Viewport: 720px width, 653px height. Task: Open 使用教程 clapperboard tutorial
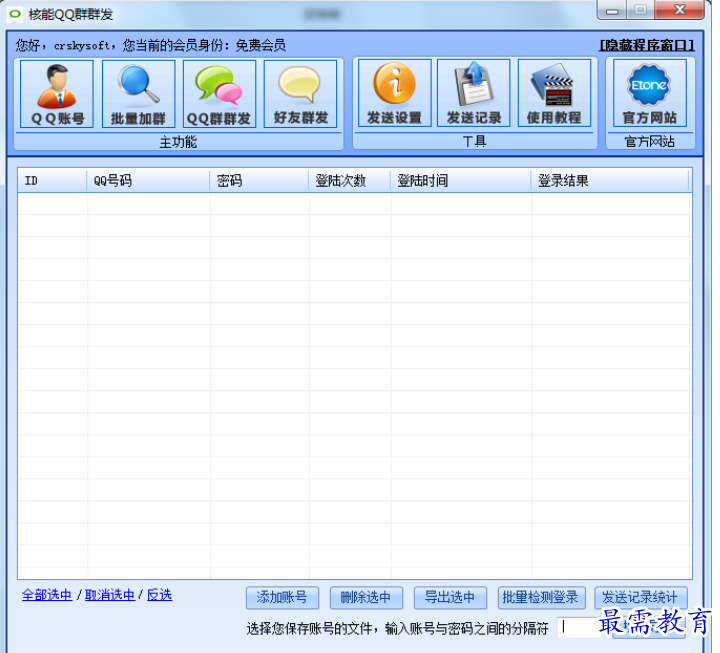(554, 93)
